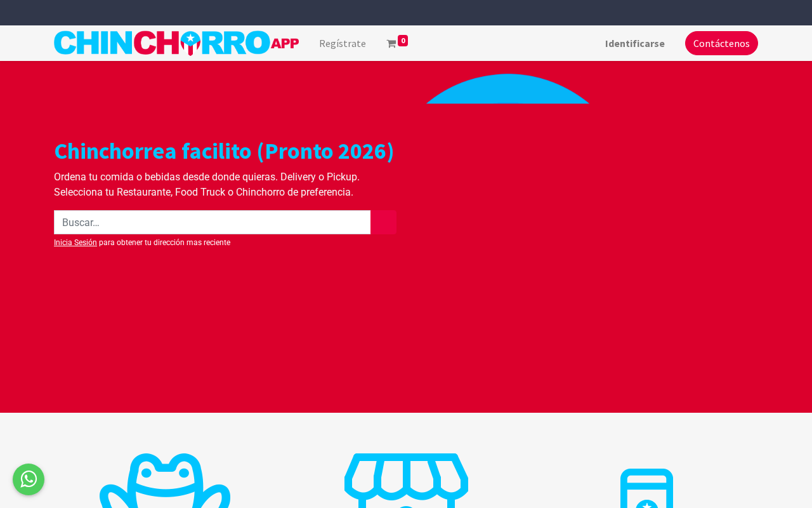Submit search with red button

pos(384,222)
